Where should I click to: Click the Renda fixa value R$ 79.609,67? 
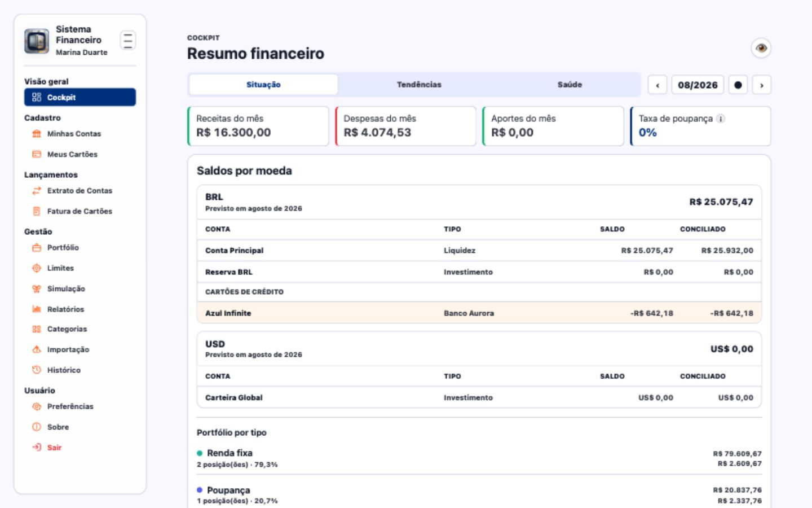coord(737,454)
